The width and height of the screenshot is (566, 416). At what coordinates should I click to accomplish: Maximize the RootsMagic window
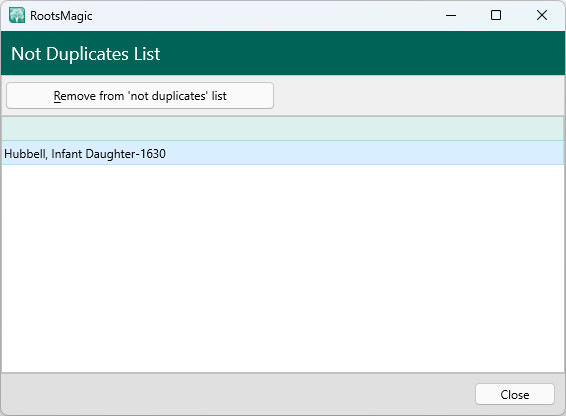click(x=496, y=16)
